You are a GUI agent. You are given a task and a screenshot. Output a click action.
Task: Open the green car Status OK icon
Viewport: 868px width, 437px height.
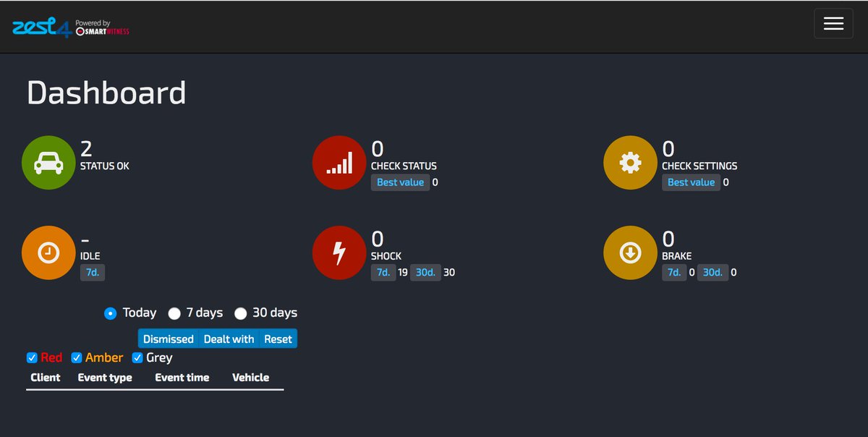(48, 164)
